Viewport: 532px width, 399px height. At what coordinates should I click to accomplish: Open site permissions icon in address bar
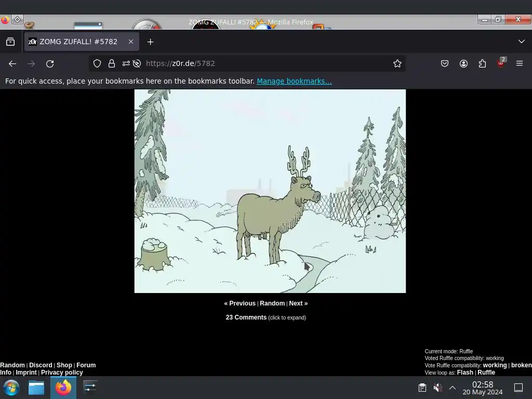pyautogui.click(x=126, y=63)
